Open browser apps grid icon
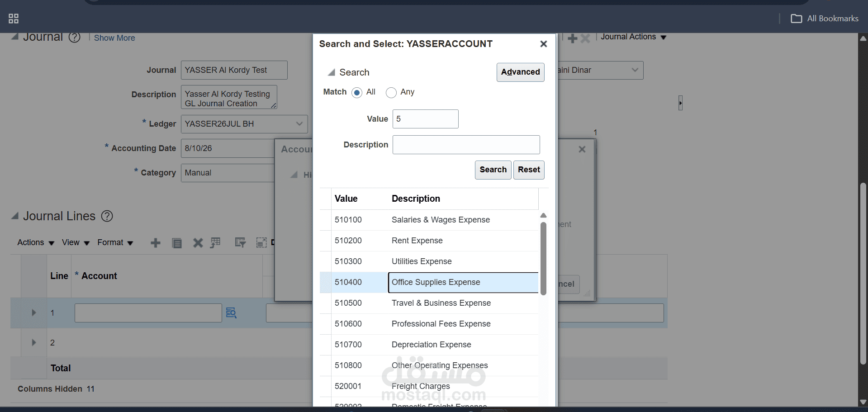The height and width of the screenshot is (412, 868). click(14, 19)
